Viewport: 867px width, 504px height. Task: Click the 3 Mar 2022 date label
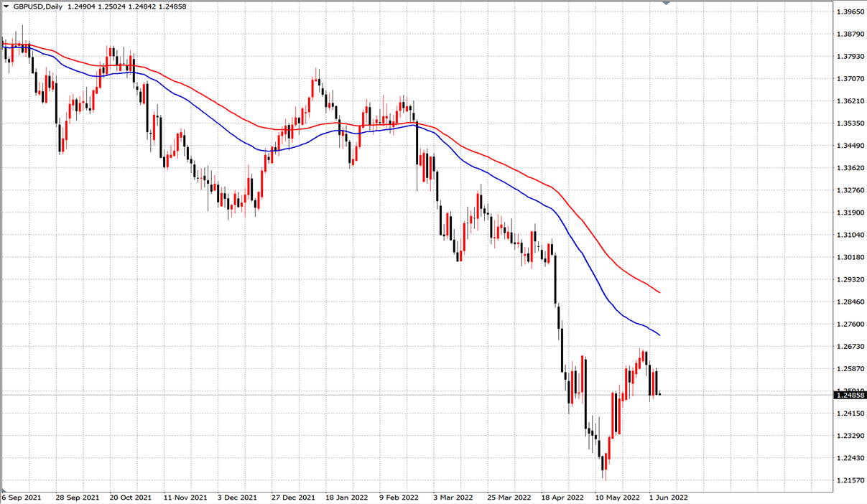[x=453, y=497]
